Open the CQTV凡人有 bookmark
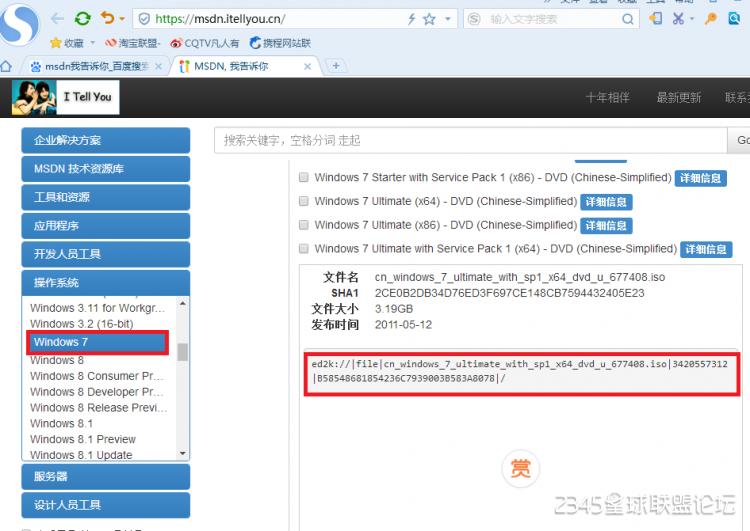 click(x=205, y=43)
